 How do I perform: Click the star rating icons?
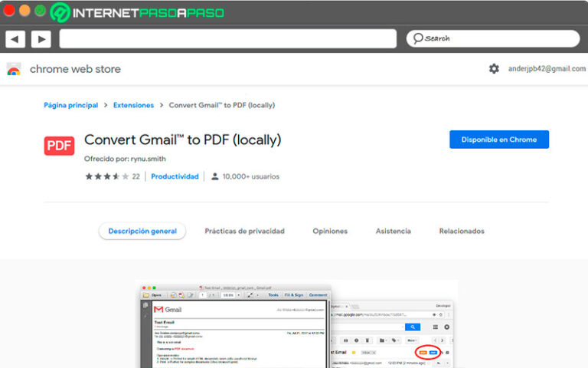pos(107,176)
